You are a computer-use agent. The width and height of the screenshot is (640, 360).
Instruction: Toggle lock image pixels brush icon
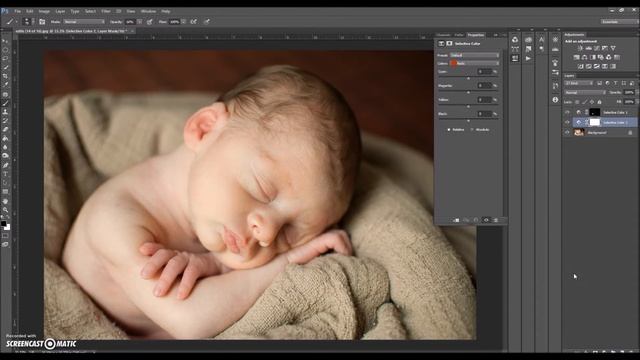[x=584, y=102]
